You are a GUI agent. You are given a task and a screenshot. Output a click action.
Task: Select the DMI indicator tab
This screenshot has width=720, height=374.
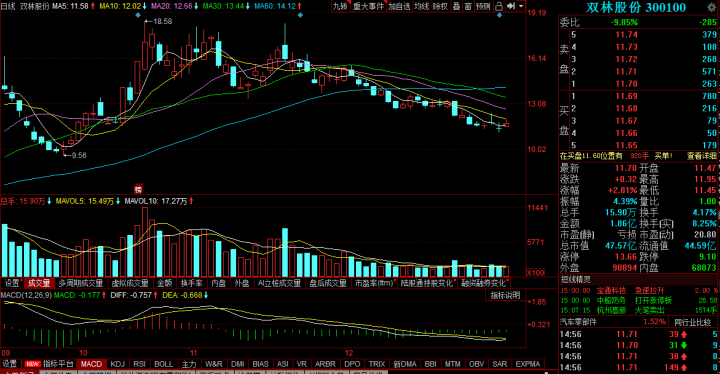[x=237, y=364]
